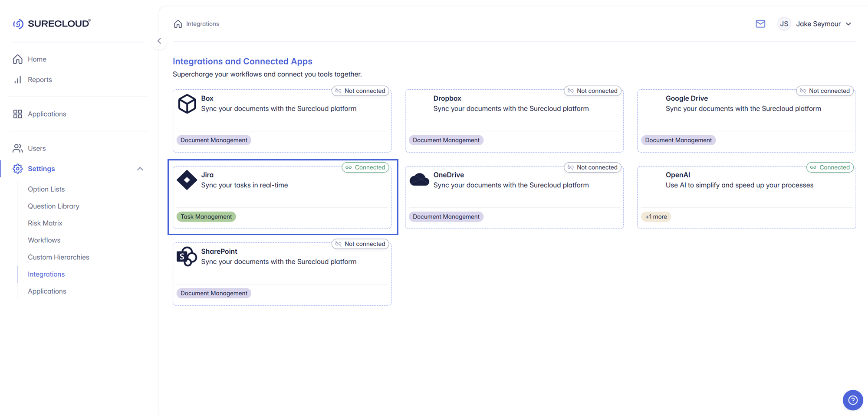Click the Jira Connected status badge
The height and width of the screenshot is (415, 868).
point(365,167)
